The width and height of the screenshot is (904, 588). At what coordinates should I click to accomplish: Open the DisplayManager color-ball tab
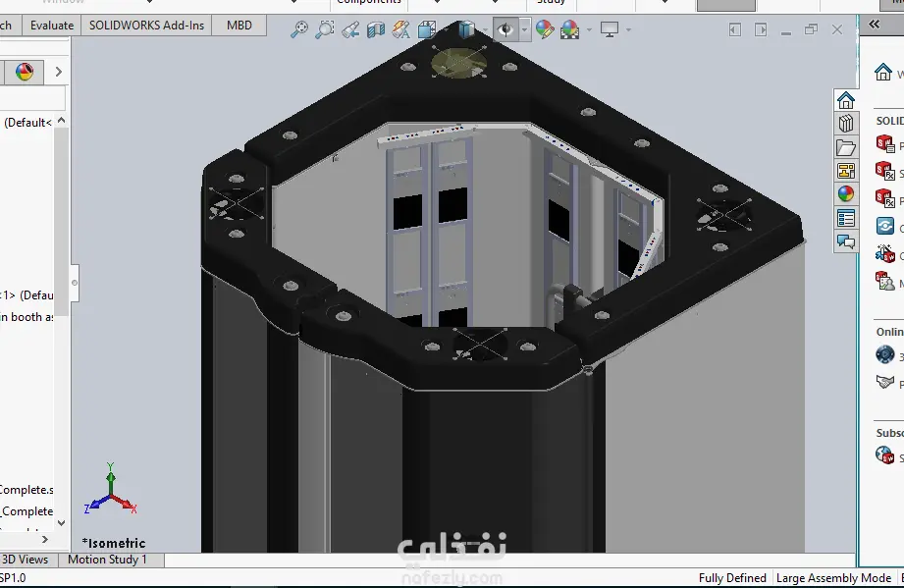click(x=25, y=72)
